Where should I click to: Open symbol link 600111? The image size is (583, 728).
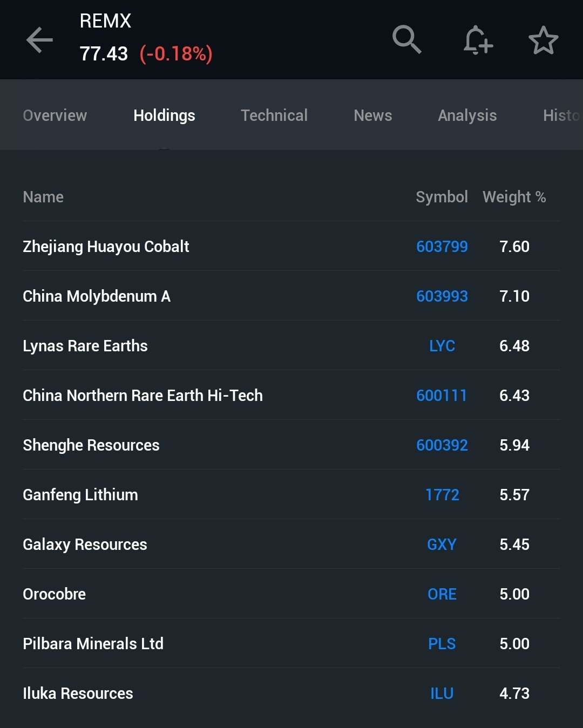click(442, 396)
